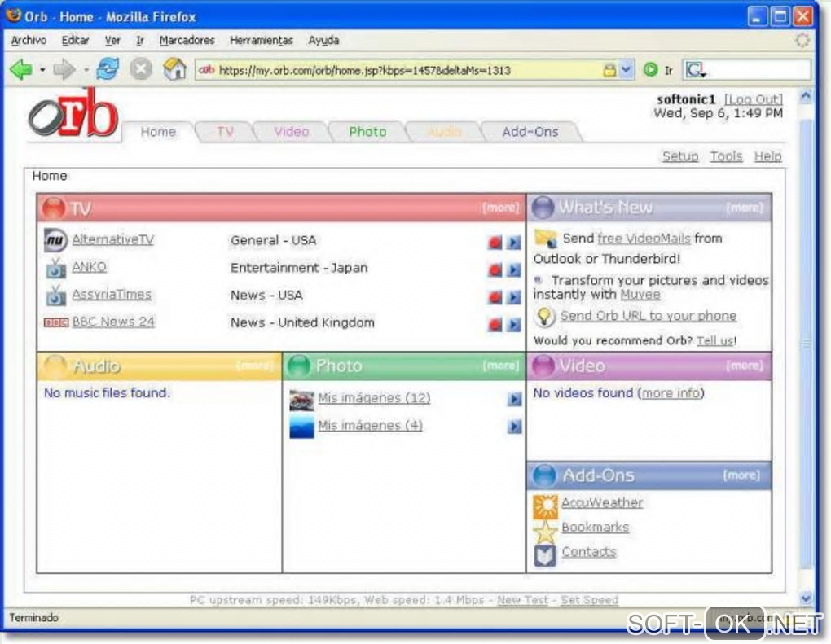The height and width of the screenshot is (644, 831).
Task: Click the Bookmarks star icon
Action: (x=545, y=532)
